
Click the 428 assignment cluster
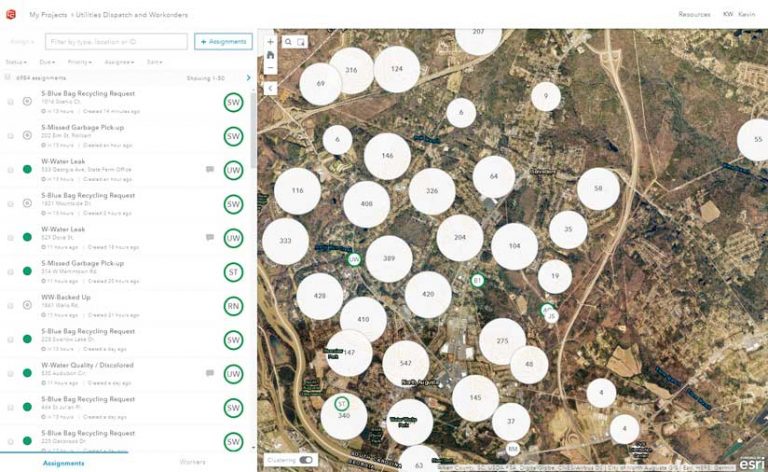tap(320, 296)
